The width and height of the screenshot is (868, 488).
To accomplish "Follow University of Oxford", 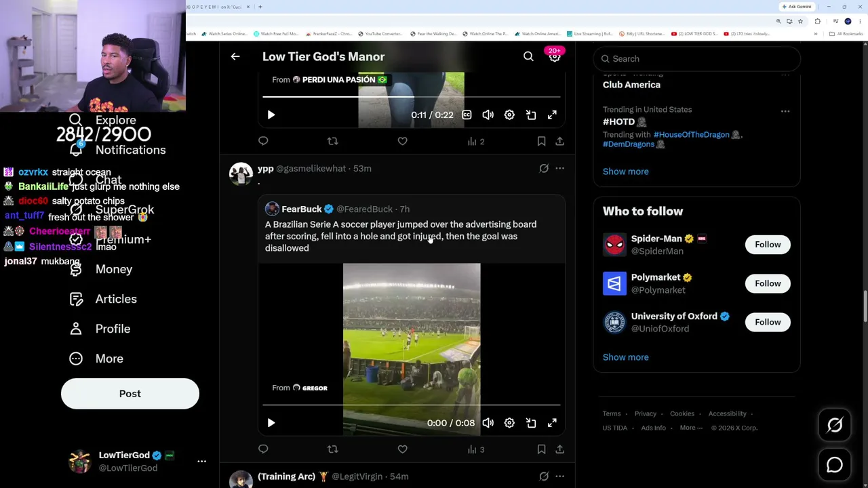I will pyautogui.click(x=768, y=322).
